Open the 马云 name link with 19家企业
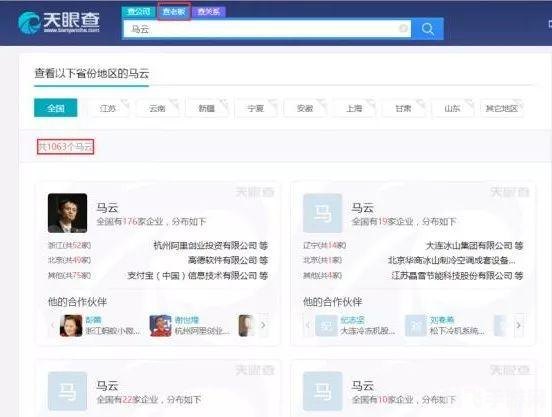The width and height of the screenshot is (552, 417). (363, 208)
